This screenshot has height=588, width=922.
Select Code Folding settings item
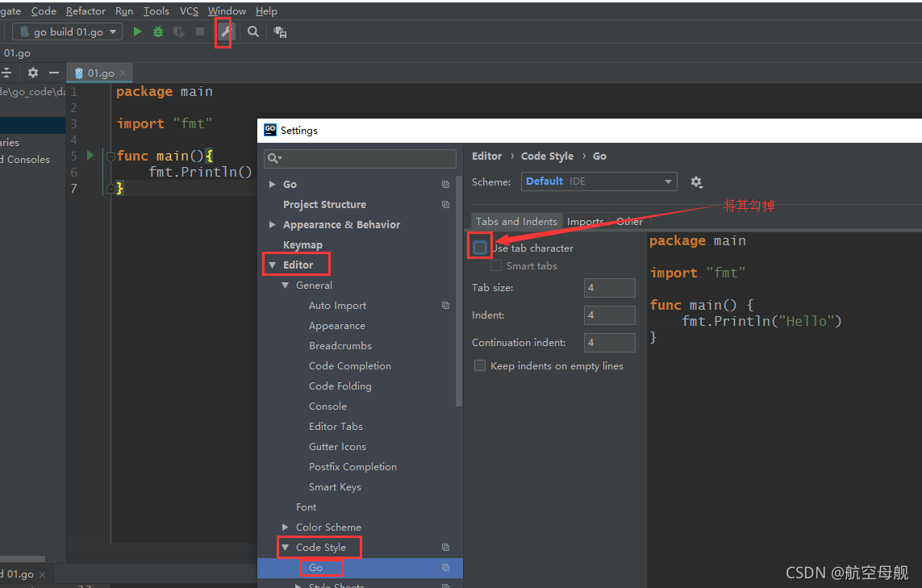(340, 386)
